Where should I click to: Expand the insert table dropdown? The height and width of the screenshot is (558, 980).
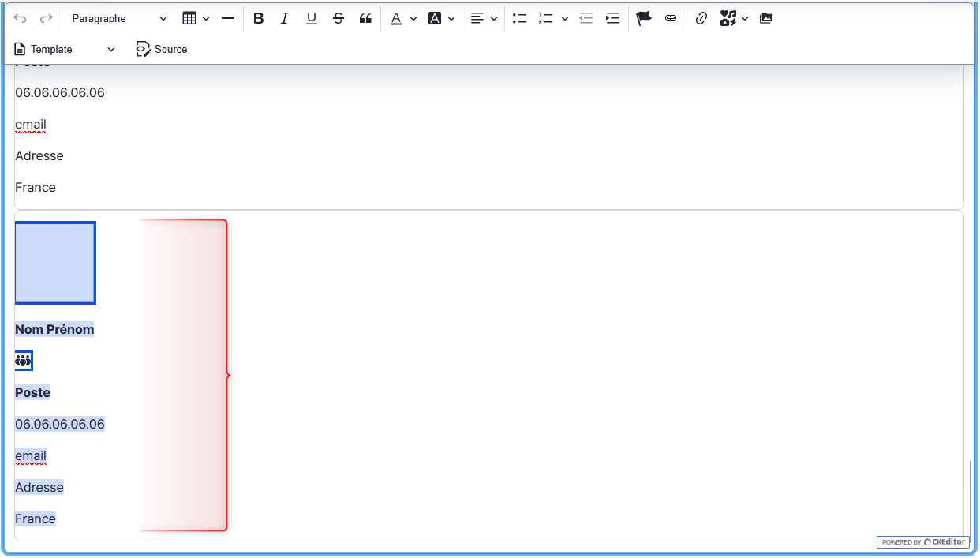[196, 18]
